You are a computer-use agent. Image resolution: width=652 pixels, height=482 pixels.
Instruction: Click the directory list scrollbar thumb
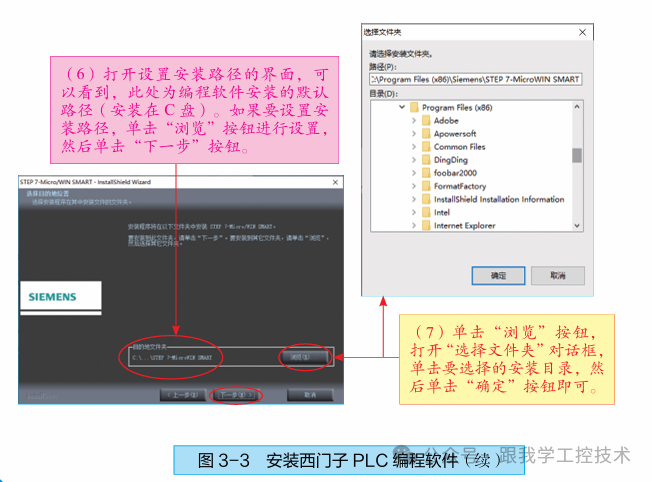click(577, 156)
